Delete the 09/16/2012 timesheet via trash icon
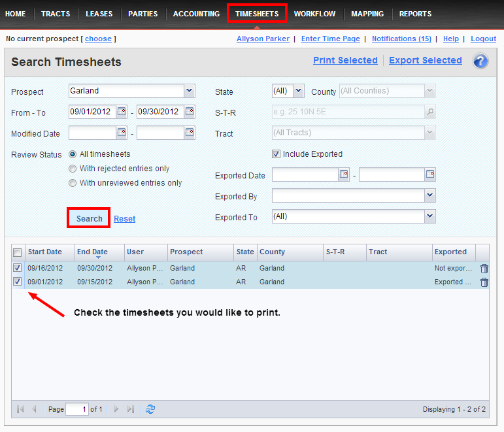Screen dimensions: 504x432 click(x=484, y=268)
